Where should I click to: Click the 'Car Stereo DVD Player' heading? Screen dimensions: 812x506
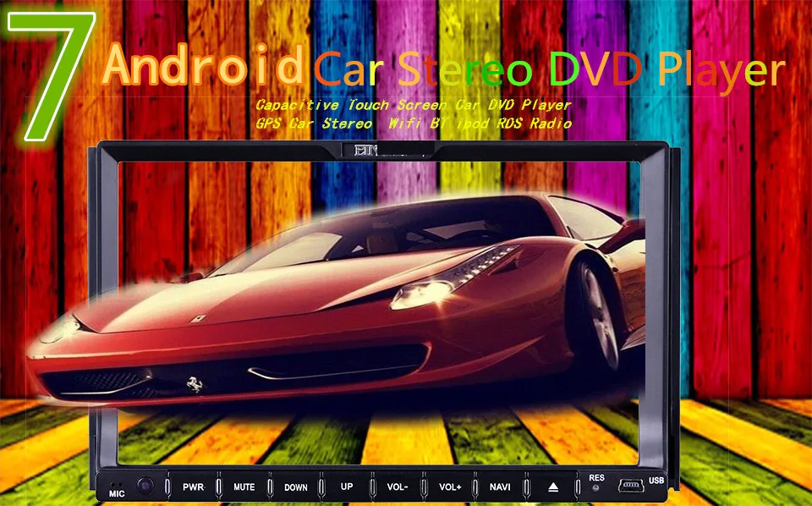point(550,71)
